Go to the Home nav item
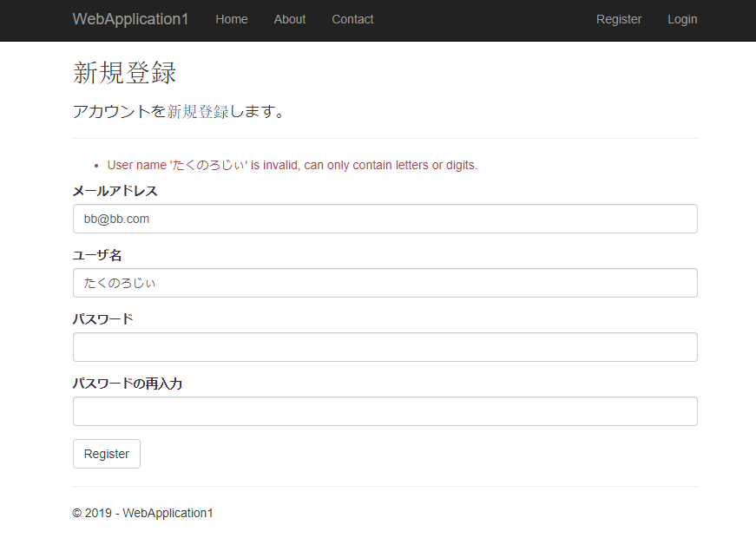Viewport: 756px width, 551px height. pyautogui.click(x=232, y=19)
